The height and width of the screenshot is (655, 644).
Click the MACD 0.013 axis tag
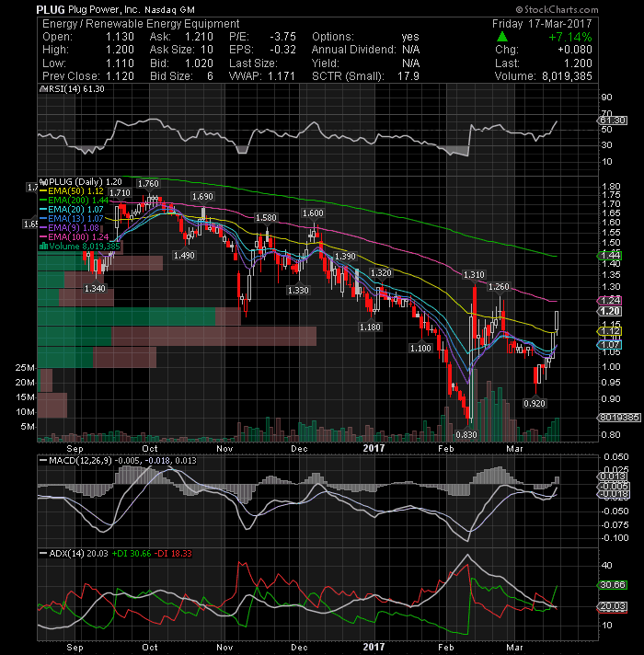coord(612,477)
